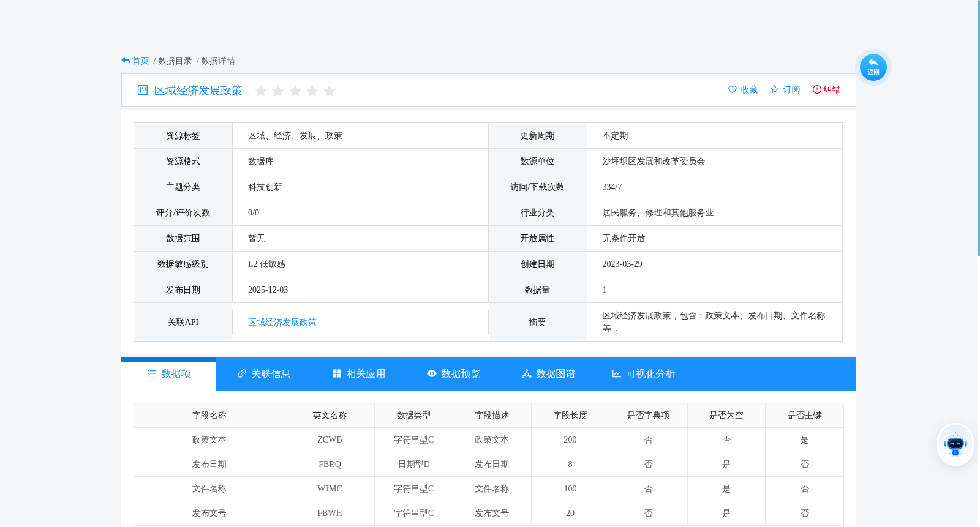Click the 数据类型 column header
The height and width of the screenshot is (527, 980).
413,416
